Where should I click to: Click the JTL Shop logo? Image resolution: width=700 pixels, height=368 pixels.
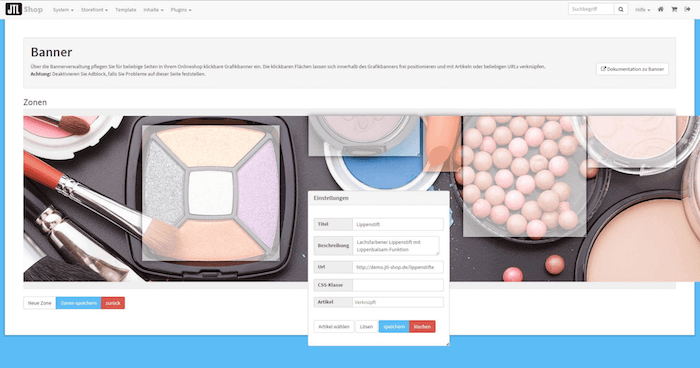click(x=24, y=9)
